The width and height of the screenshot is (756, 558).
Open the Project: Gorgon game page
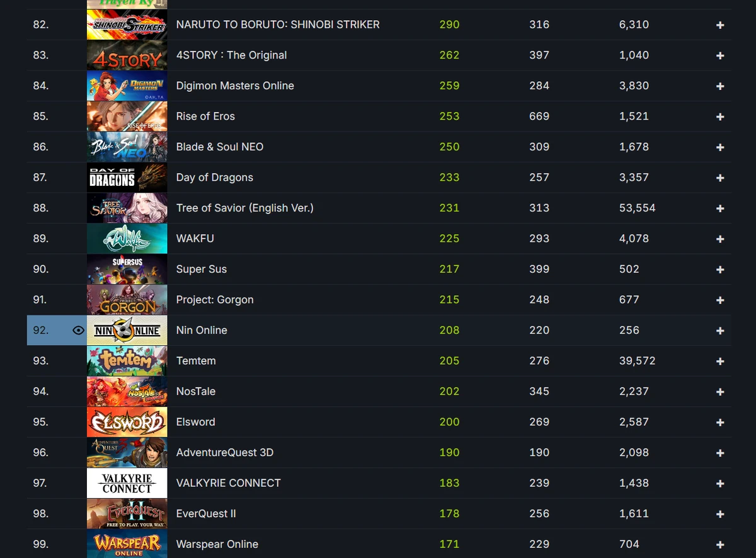(x=215, y=300)
